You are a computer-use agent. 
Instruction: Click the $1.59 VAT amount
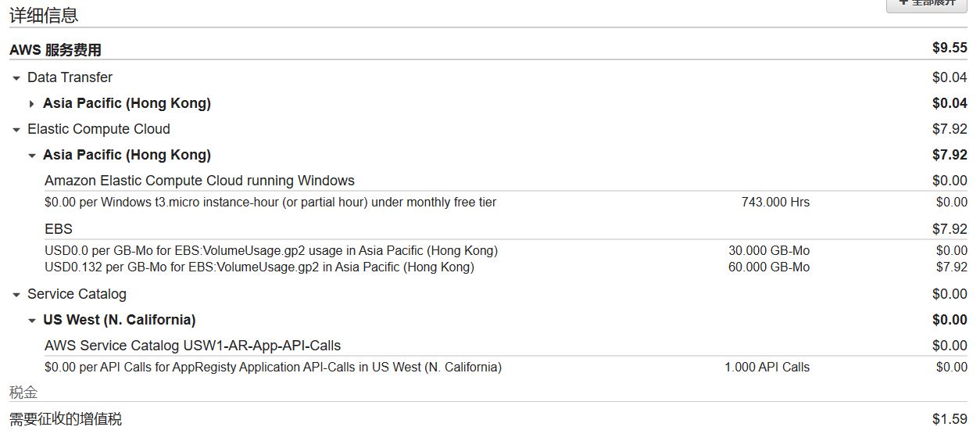[x=950, y=419]
